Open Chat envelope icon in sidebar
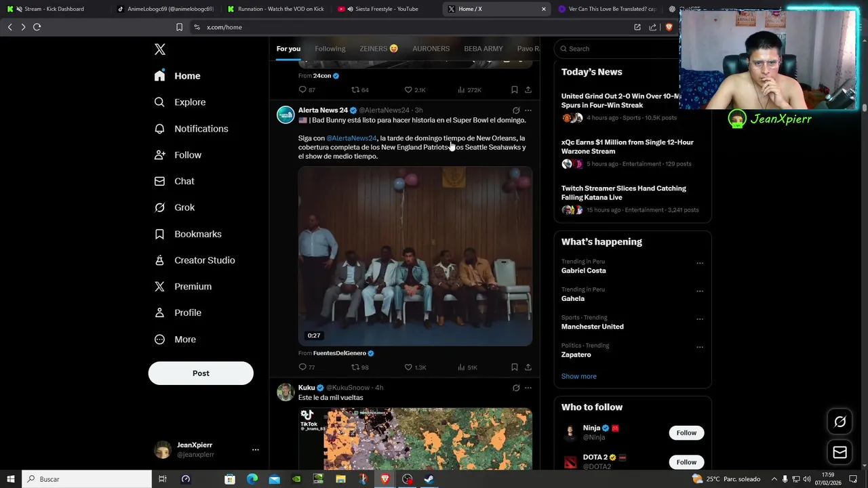Image resolution: width=868 pixels, height=488 pixels. [159, 181]
